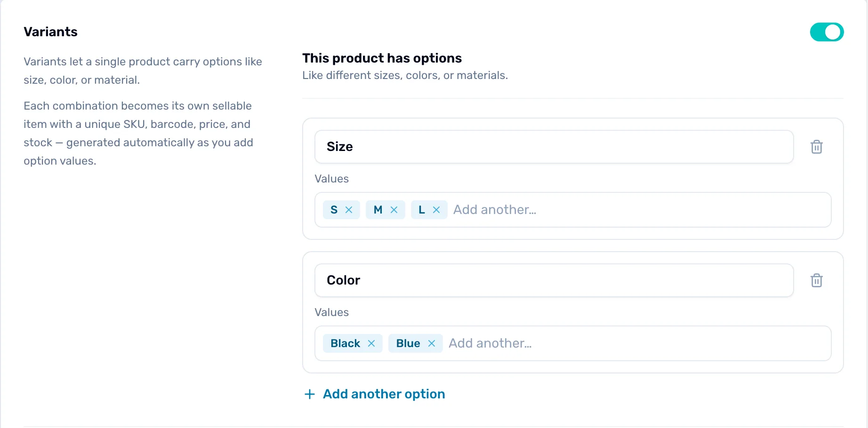Turn off the Variants toggle switch

coord(827,32)
